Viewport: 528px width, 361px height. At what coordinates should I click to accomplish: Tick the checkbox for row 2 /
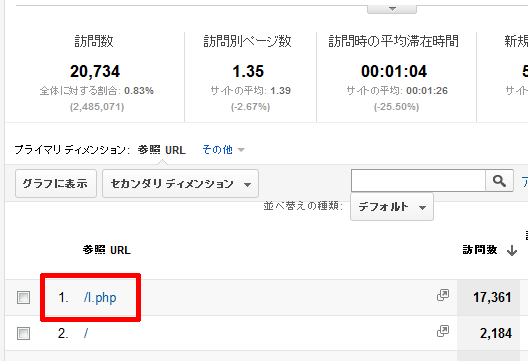pyautogui.click(x=23, y=333)
